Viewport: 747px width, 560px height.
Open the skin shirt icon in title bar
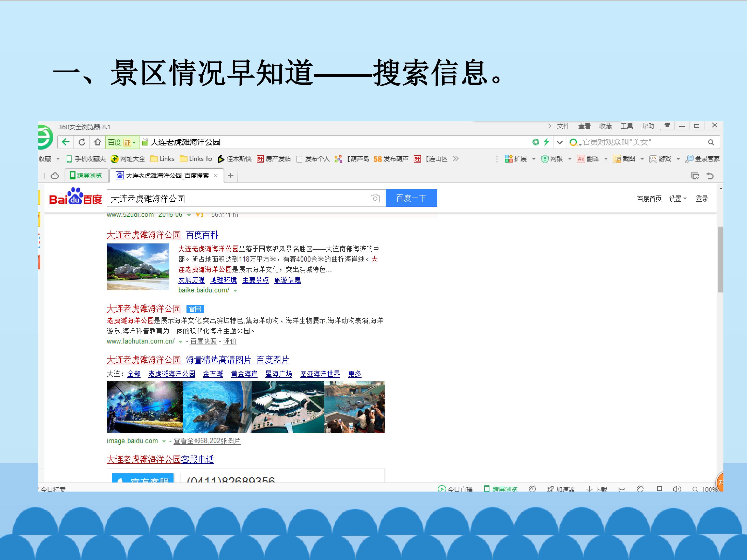point(667,125)
